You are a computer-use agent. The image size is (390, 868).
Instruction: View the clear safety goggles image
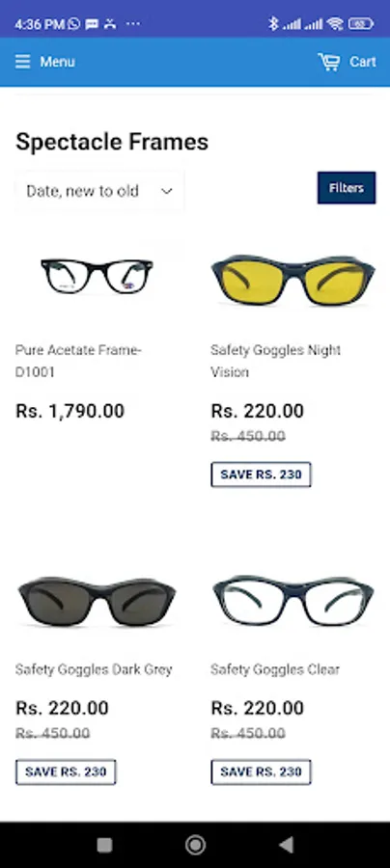293,601
